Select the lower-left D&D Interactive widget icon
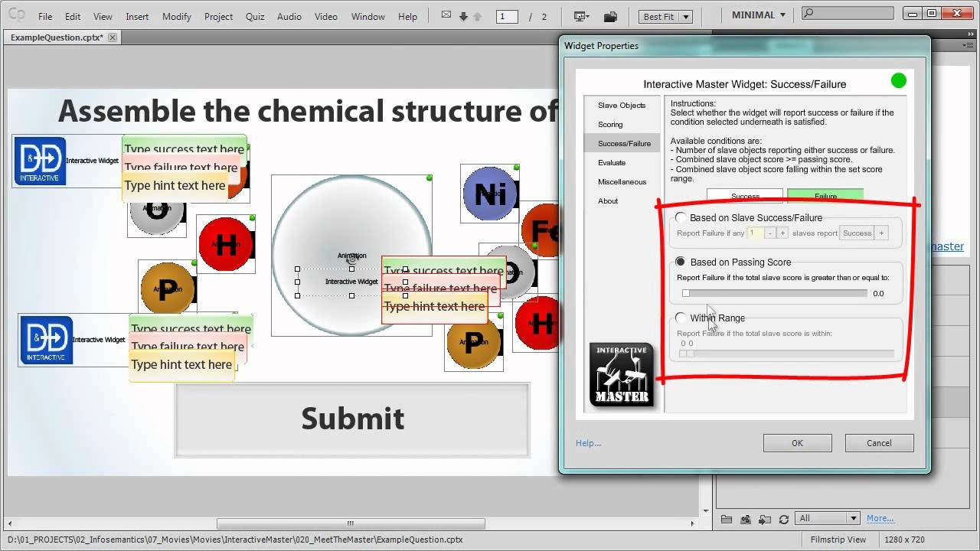The height and width of the screenshot is (551, 980). [46, 340]
